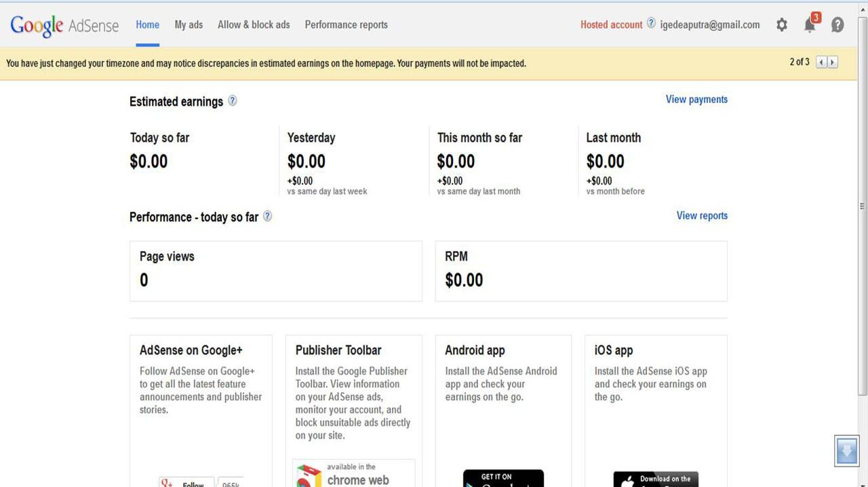This screenshot has width=868, height=487.
Task: Click the '2 of 3' notification counter
Action: [x=800, y=62]
